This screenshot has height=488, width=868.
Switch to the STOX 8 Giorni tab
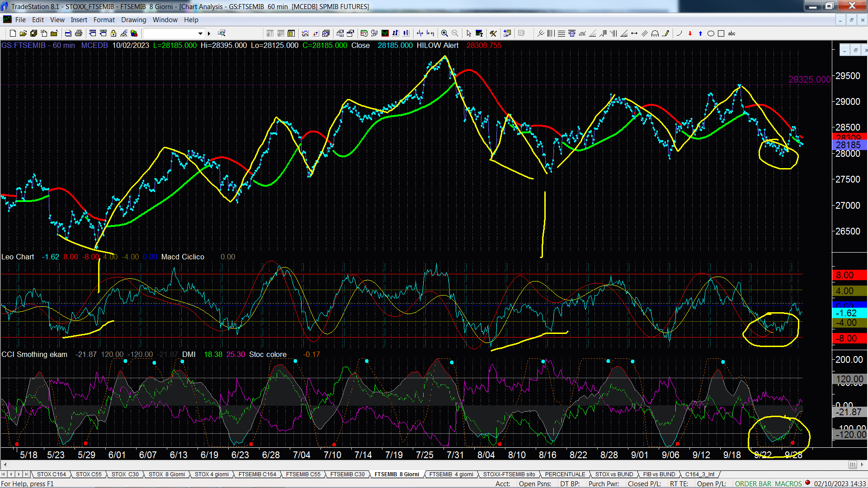[x=166, y=474]
